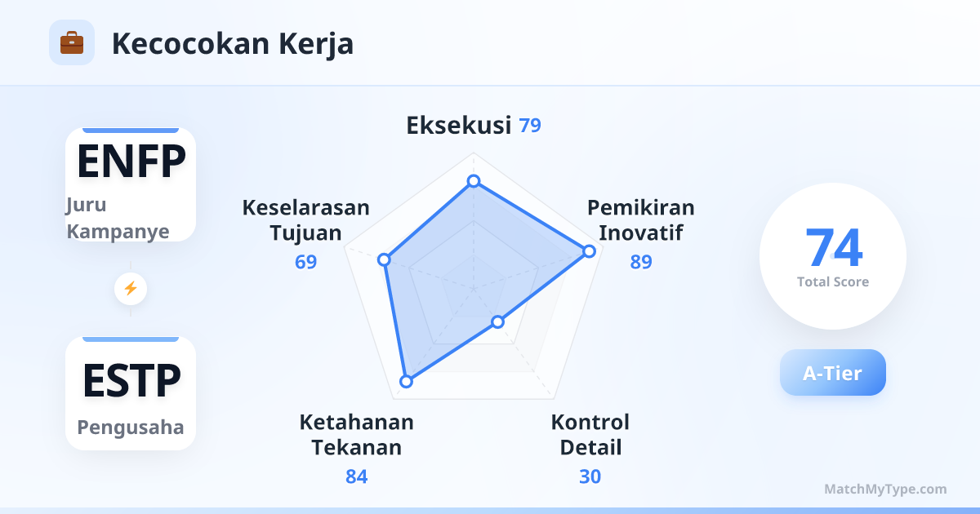Open the MatchMyType.com link
Screen dimensions: 980x514
(x=885, y=489)
